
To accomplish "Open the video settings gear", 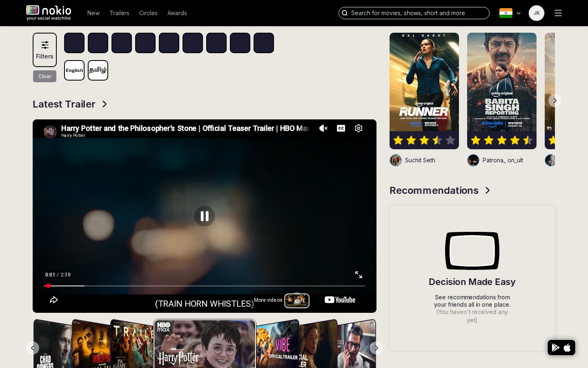I will tap(359, 128).
